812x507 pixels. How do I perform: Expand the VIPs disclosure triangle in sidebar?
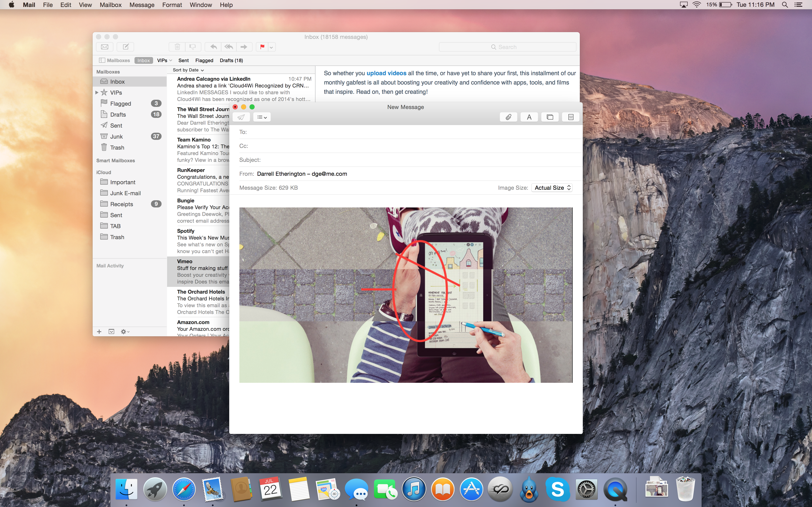pyautogui.click(x=97, y=93)
